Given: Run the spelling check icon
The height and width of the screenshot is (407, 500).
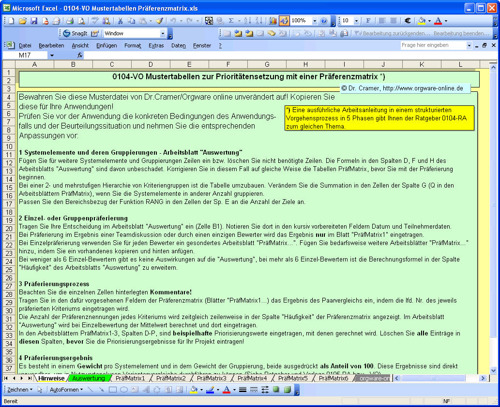Looking at the screenshot, I should [x=95, y=21].
